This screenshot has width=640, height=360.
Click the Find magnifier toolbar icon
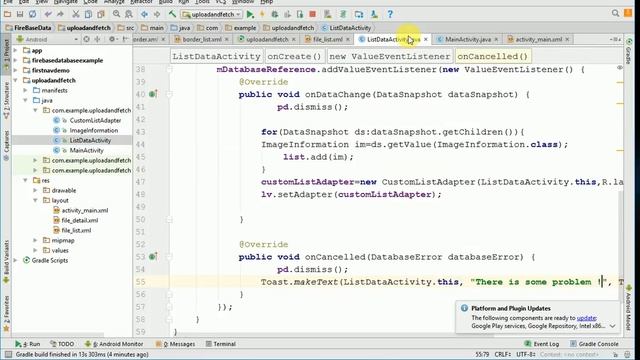(x=116, y=14)
